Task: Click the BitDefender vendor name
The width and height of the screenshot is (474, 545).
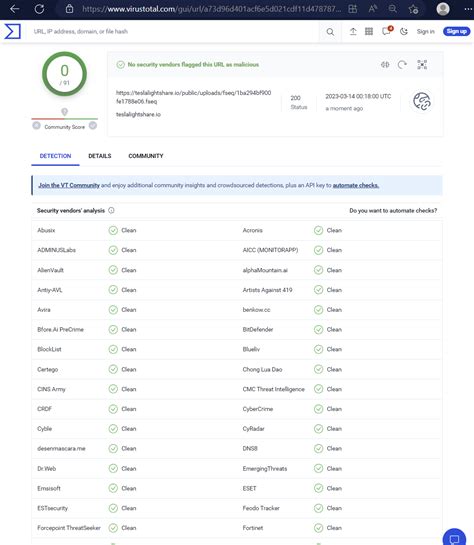Action: click(x=258, y=330)
